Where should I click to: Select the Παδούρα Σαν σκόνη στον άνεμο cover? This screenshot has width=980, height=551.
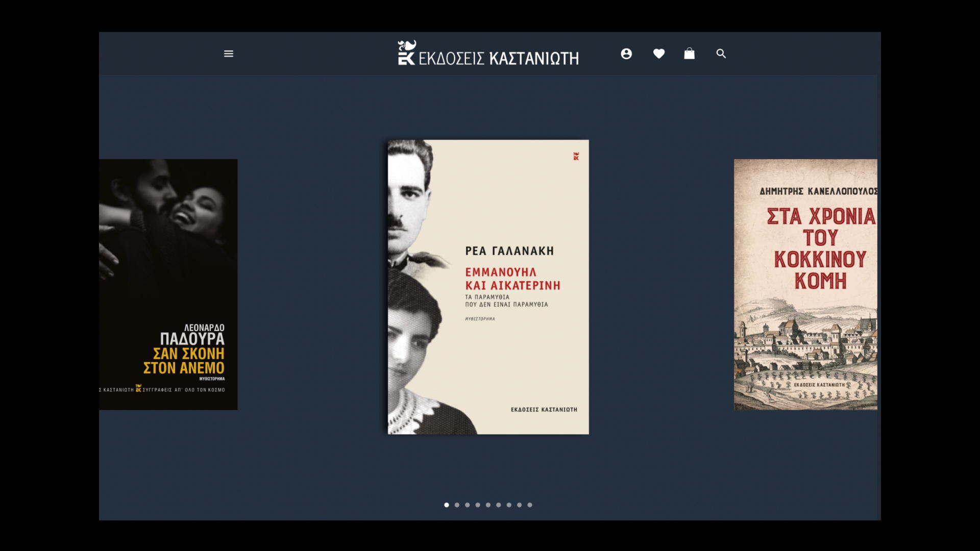168,285
